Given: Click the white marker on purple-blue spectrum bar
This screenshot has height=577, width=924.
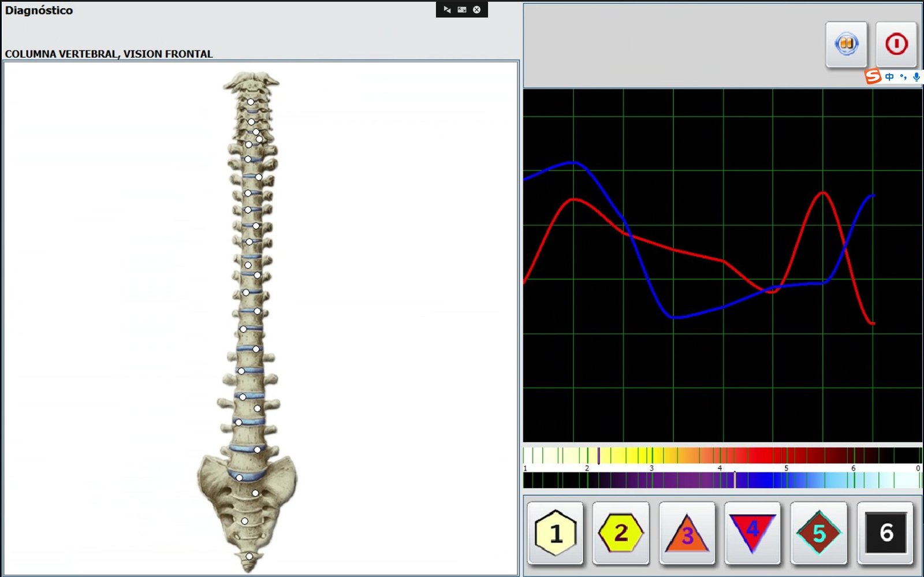Looking at the screenshot, I should (x=735, y=480).
